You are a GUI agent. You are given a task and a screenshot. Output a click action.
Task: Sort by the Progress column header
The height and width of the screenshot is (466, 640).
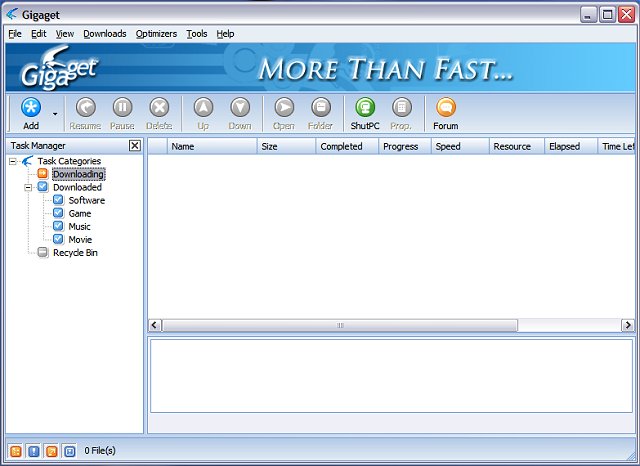(405, 146)
